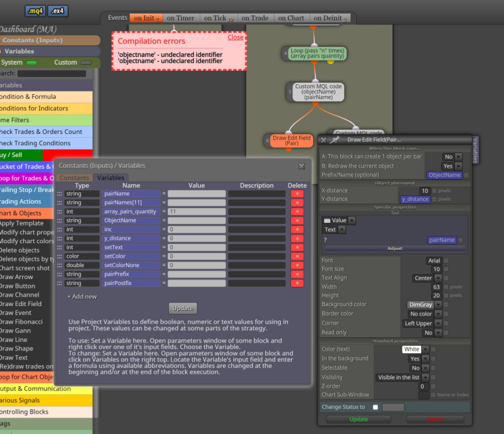Toggle the Height pixels checkbox

click(x=446, y=296)
